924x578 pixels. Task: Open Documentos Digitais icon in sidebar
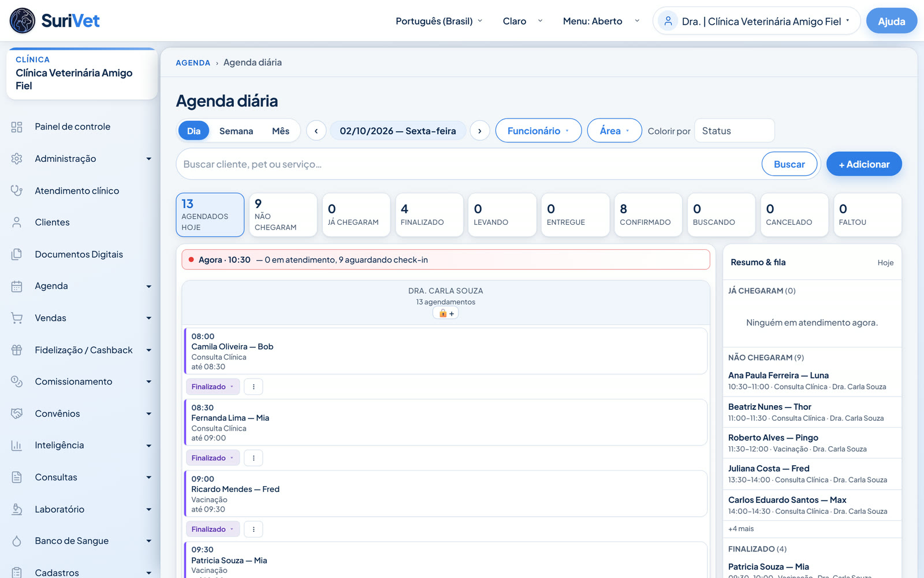[17, 254]
